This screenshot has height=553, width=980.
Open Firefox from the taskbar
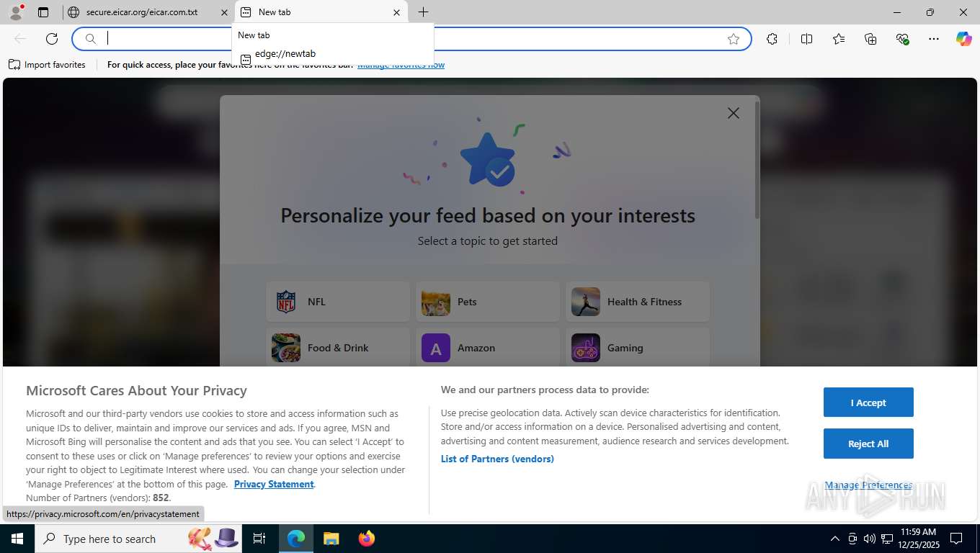pyautogui.click(x=367, y=539)
